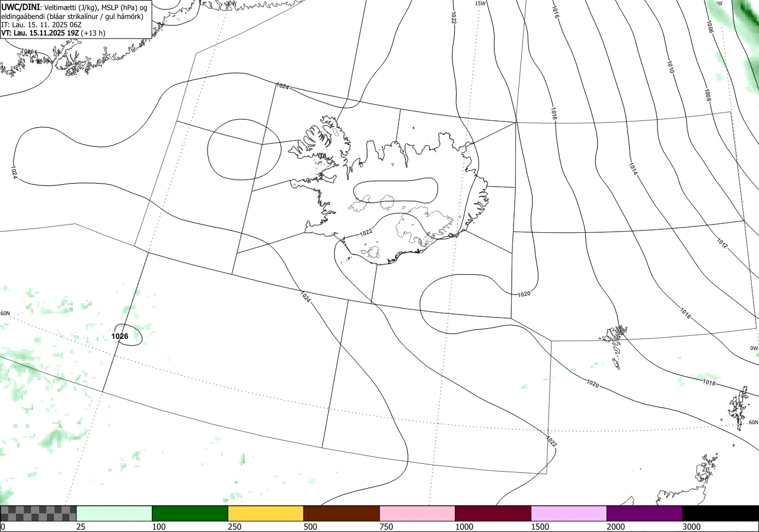Choose the light violet 1500–2000 legend swatch
This screenshot has width=759, height=532.
(569, 513)
